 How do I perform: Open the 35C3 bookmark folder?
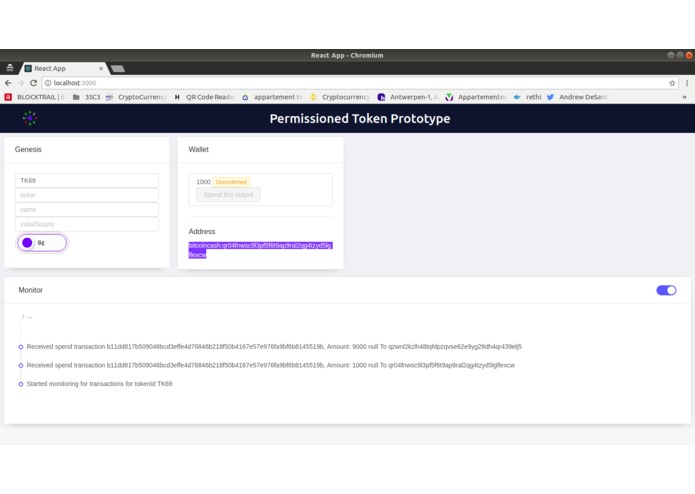[86, 97]
